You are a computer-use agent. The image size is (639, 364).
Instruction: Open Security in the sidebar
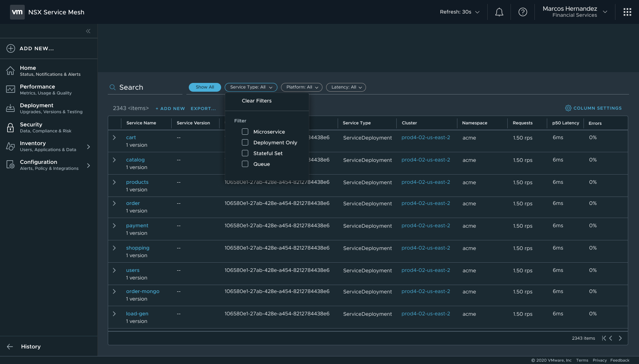coord(49,127)
